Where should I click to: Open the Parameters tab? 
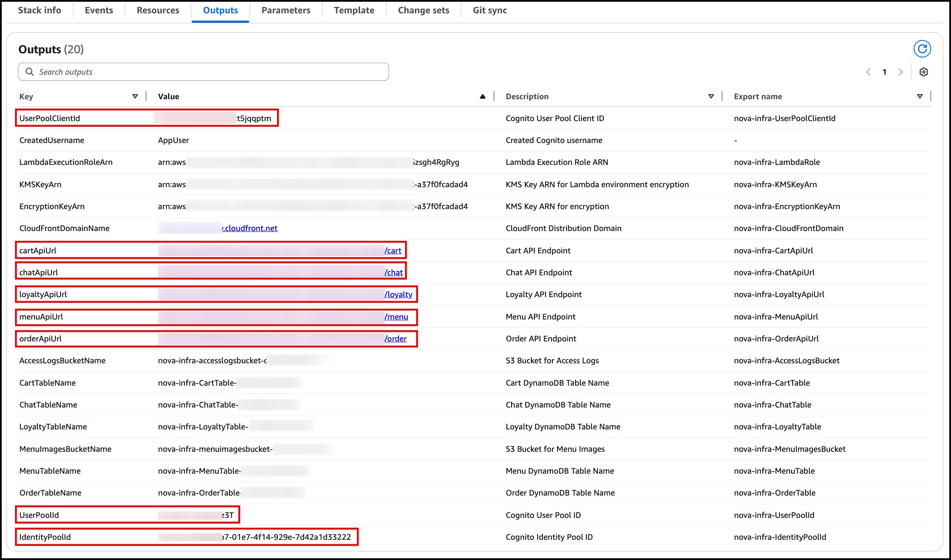click(286, 10)
